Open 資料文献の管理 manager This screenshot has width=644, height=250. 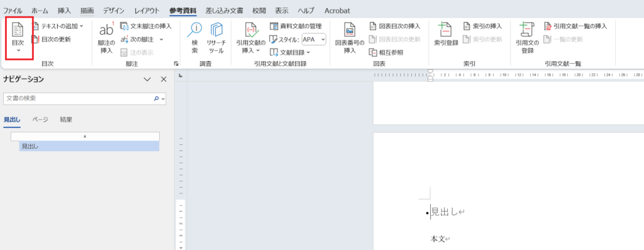coord(296,26)
